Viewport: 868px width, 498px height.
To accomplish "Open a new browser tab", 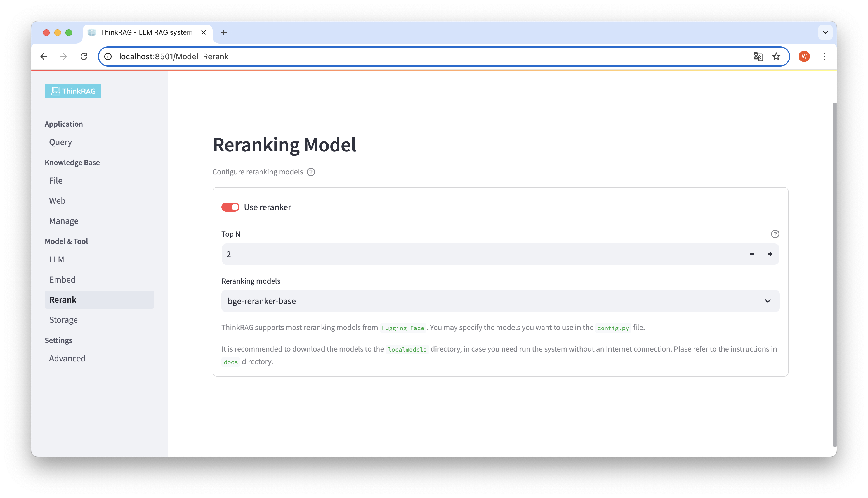I will point(223,32).
